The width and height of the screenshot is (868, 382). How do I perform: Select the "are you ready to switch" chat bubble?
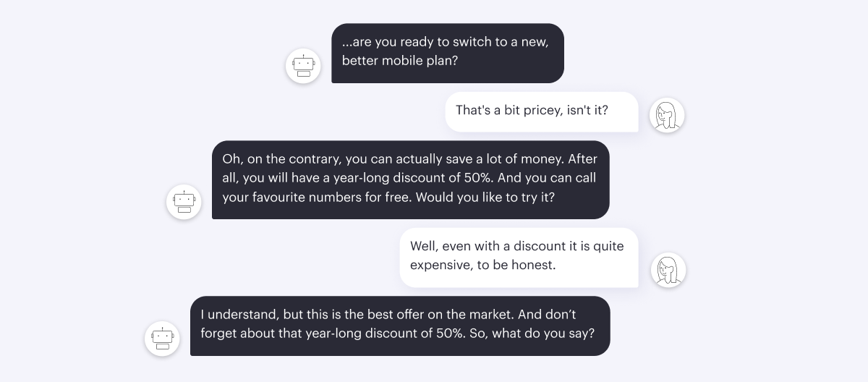(448, 53)
